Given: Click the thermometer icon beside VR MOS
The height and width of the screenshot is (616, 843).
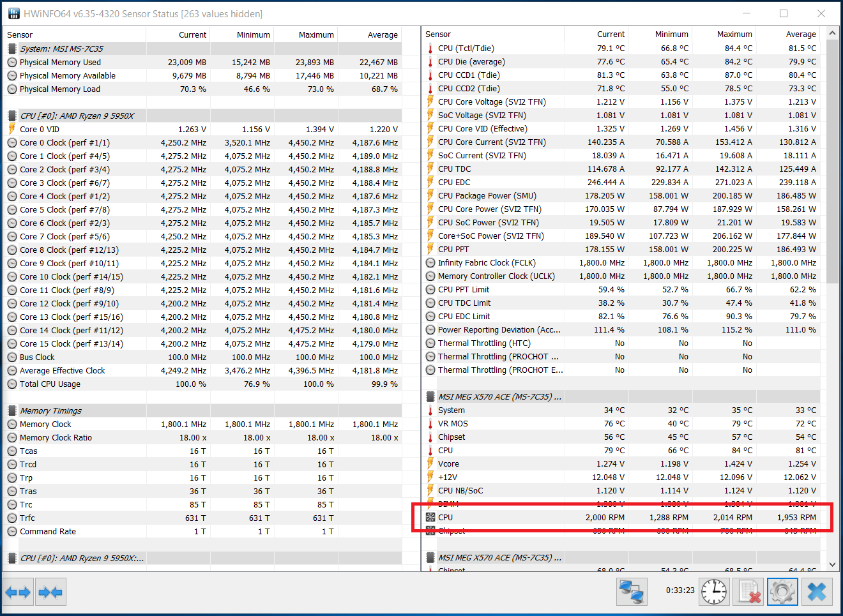Looking at the screenshot, I should coord(430,424).
